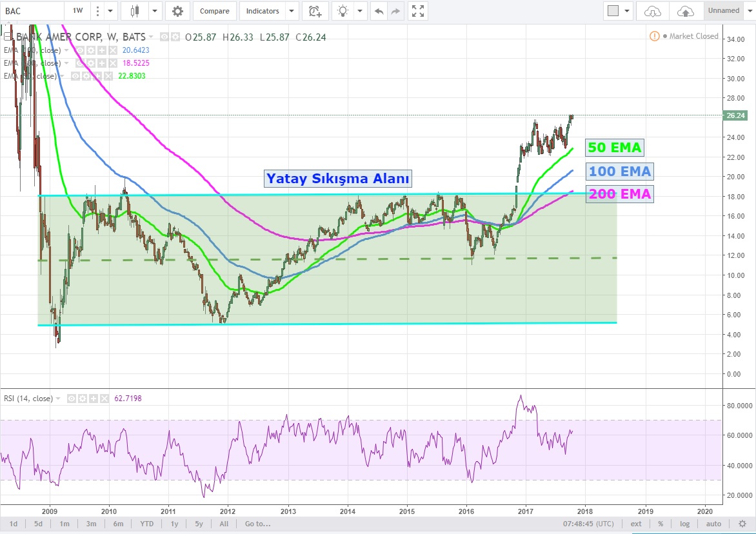
Task: Toggle fullscreen mode for the chart
Action: [x=418, y=11]
